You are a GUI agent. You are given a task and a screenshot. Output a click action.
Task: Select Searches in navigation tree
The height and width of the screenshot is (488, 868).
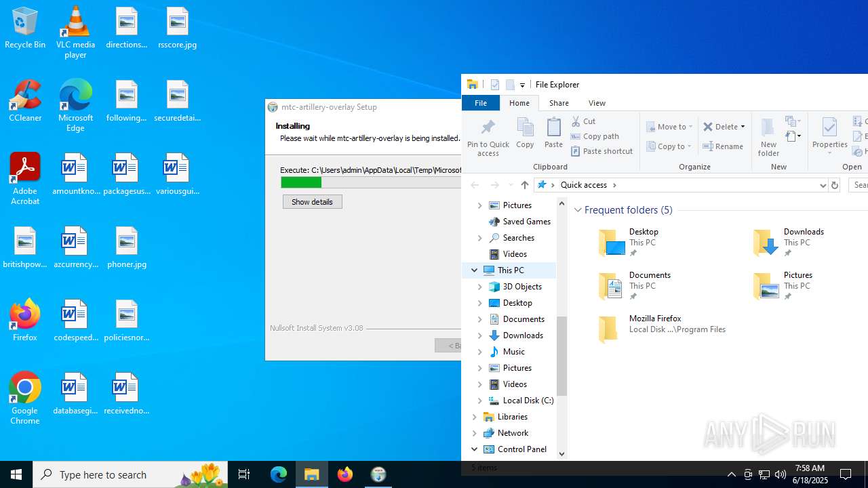[x=511, y=238]
